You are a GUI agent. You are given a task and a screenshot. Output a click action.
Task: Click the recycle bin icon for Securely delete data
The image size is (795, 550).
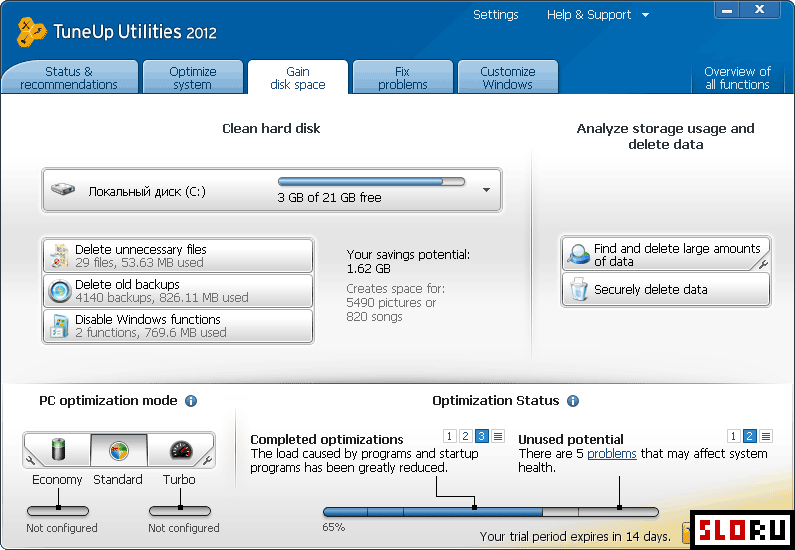pos(579,289)
